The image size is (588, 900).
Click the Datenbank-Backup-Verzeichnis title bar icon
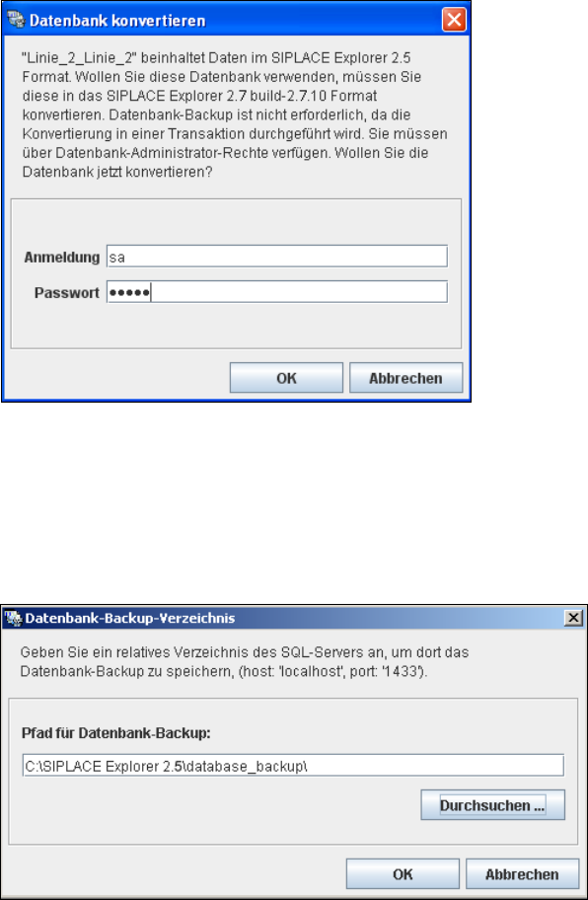[14, 618]
